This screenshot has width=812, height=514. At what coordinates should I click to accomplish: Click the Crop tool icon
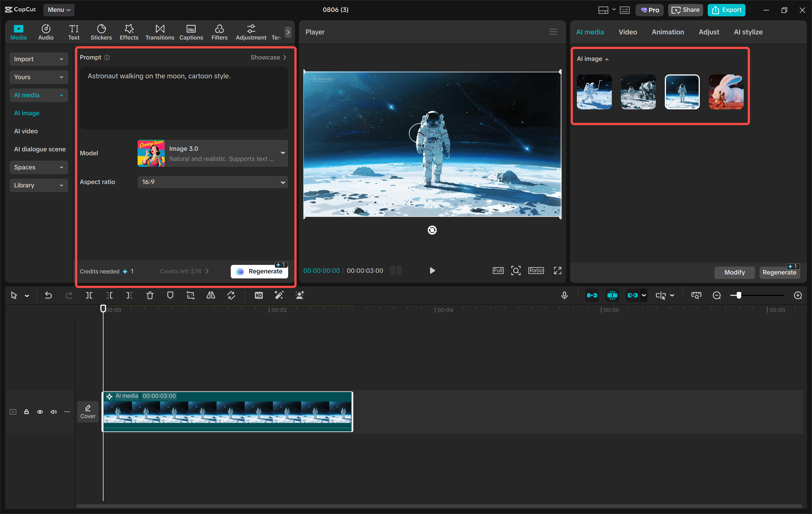point(191,296)
